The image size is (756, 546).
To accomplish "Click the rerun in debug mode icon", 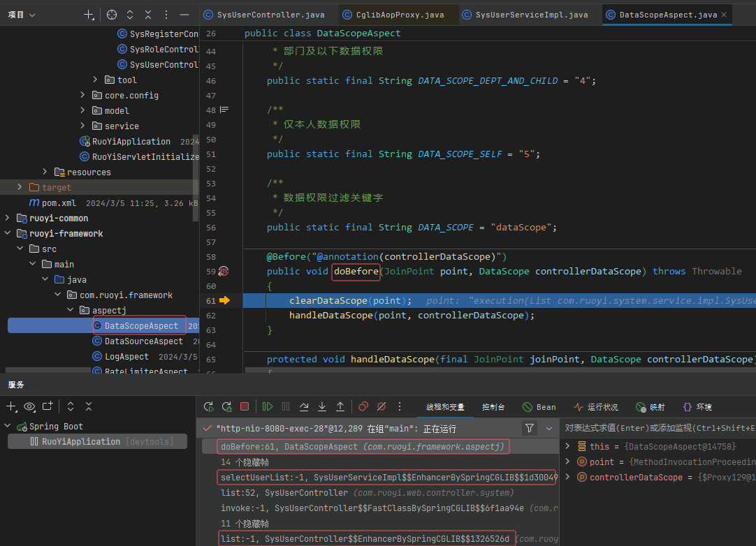I will pos(226,407).
